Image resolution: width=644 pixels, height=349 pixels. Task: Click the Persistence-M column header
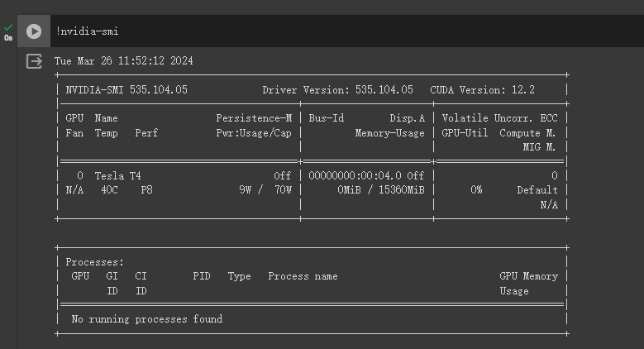click(x=254, y=118)
